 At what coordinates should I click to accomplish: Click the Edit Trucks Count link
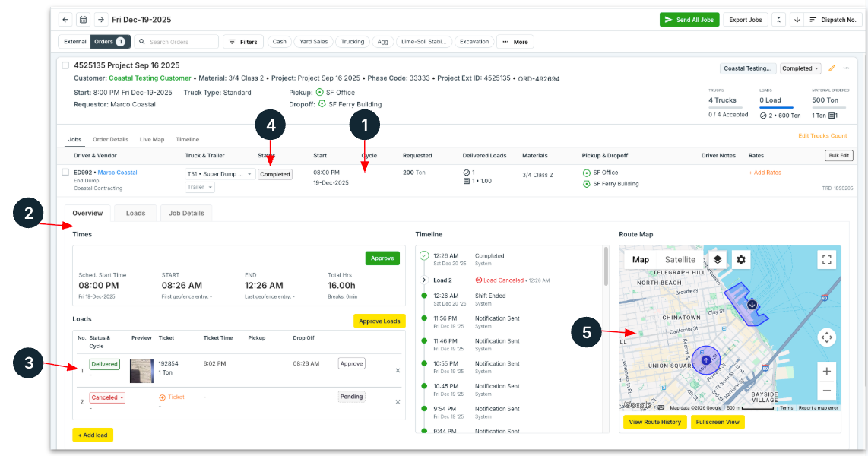822,135
